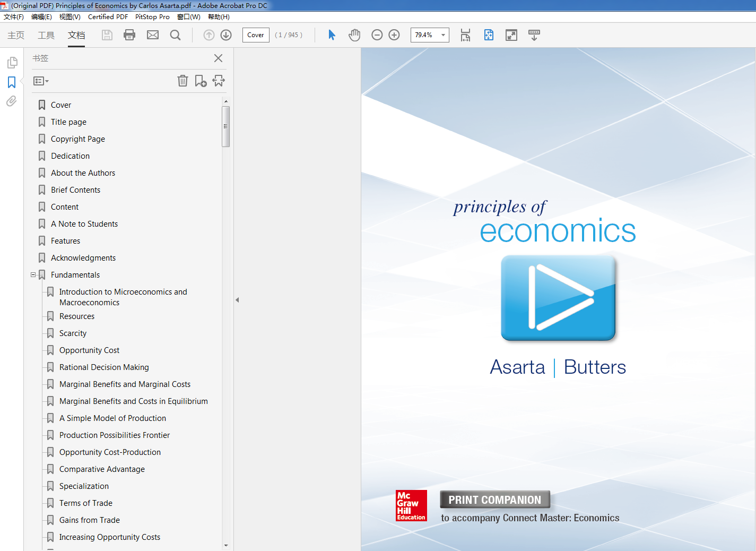Viewport: 756px width, 551px height.
Task: Click the Print icon in toolbar
Action: 129,35
